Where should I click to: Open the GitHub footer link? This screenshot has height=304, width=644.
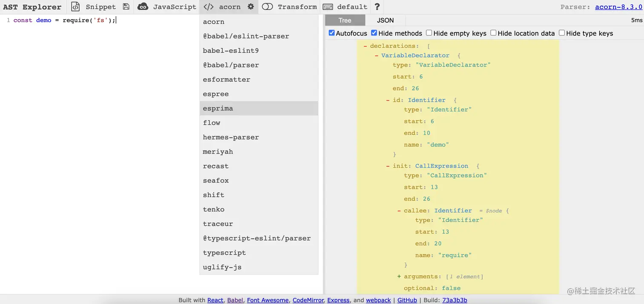407,300
